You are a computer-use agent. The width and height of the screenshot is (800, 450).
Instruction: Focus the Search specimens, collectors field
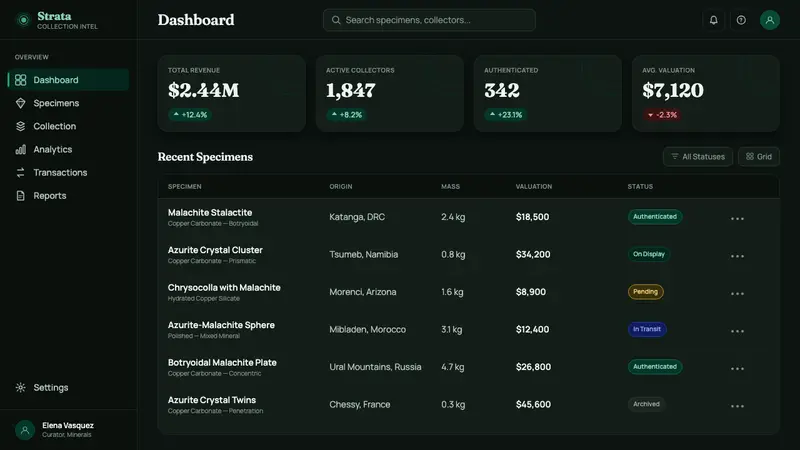(429, 20)
